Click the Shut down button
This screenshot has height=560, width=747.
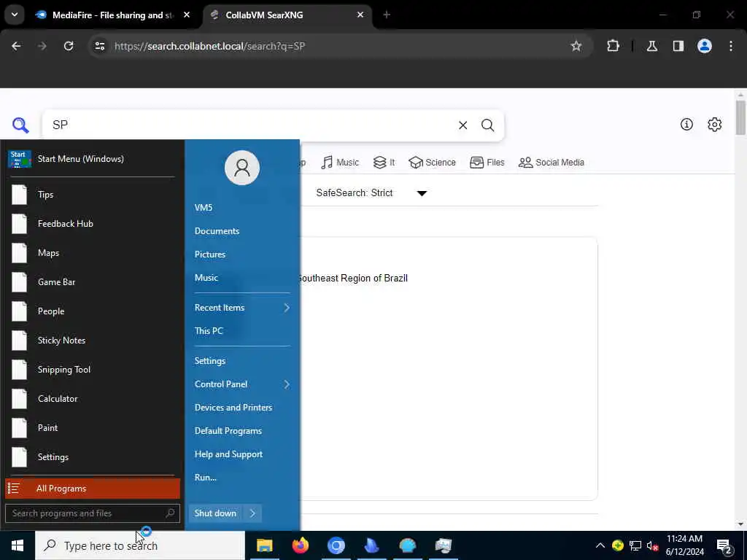tap(215, 513)
